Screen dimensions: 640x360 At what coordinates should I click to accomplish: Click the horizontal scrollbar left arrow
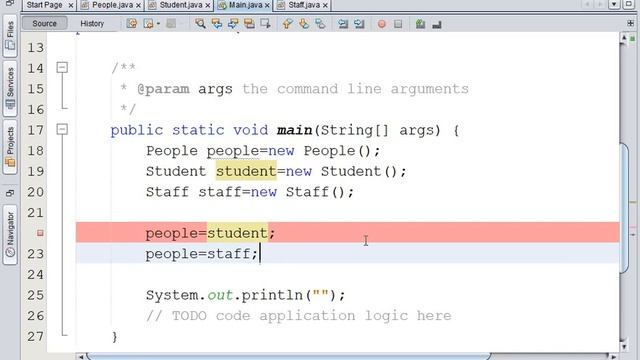coord(81,357)
